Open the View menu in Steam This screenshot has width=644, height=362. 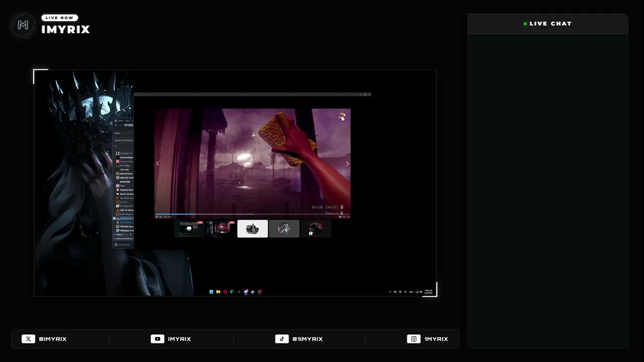click(x=127, y=121)
